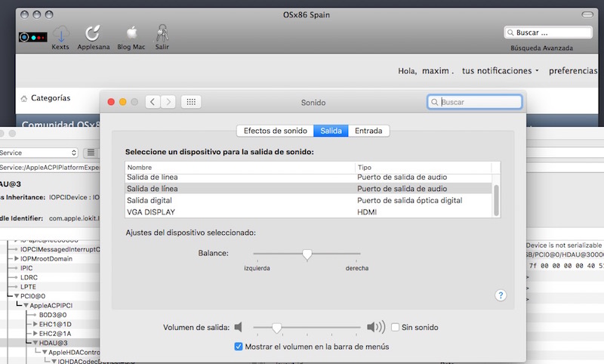Open the Categorías link
The width and height of the screenshot is (604, 364).
[51, 98]
